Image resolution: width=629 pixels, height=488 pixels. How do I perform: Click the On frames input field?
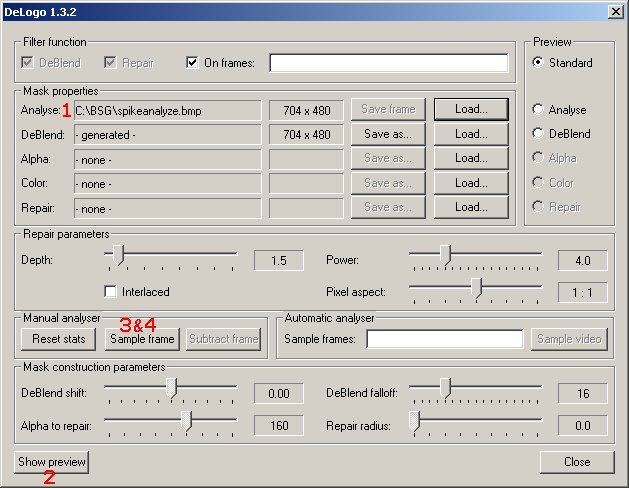click(389, 63)
